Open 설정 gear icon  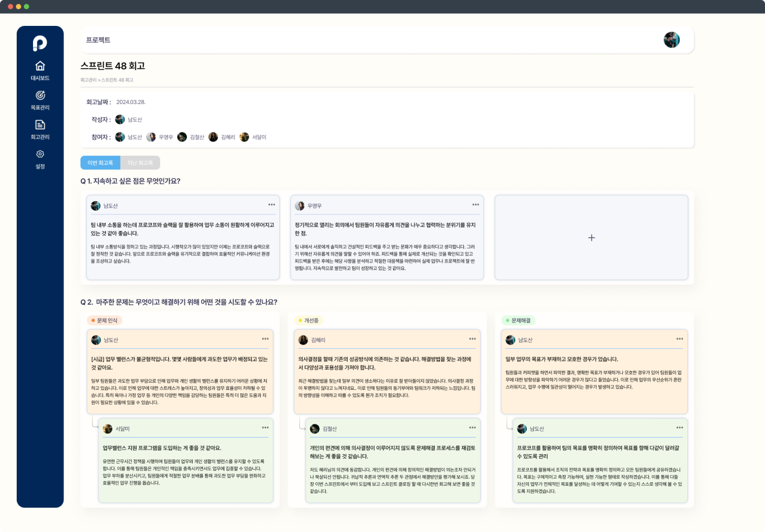pos(40,154)
